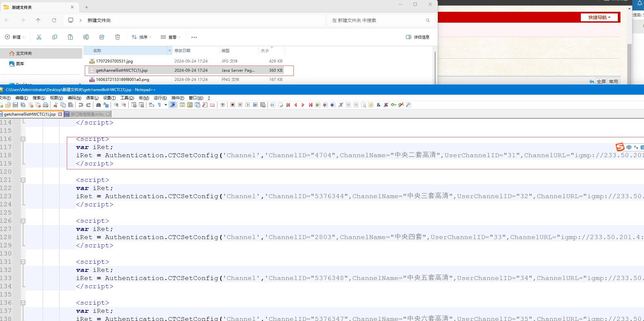Switch to the 浙江电信高清.m3u tab
Screen dimensions: 644x321
(x=87, y=114)
